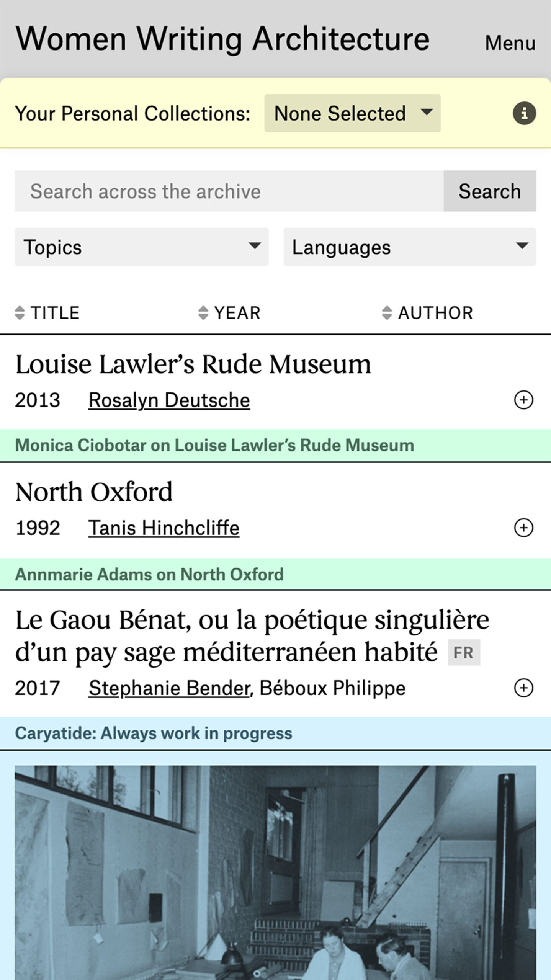Open Annmarie Adams on North Oxford annotation
Viewport: 551px width, 980px height.
pos(149,574)
